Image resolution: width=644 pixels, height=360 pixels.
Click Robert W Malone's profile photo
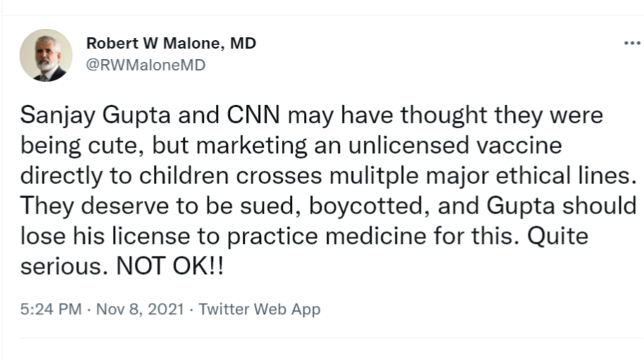point(46,55)
